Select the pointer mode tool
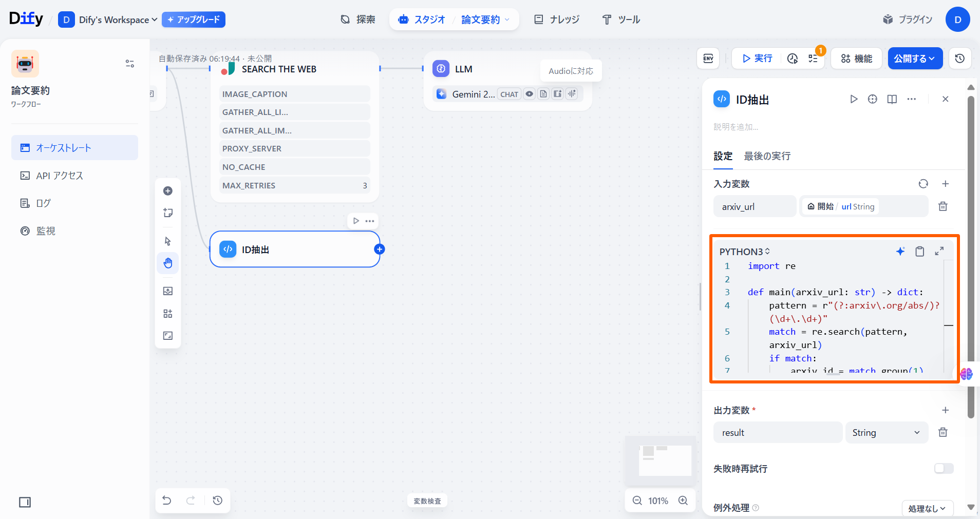The width and height of the screenshot is (980, 519). pos(168,241)
